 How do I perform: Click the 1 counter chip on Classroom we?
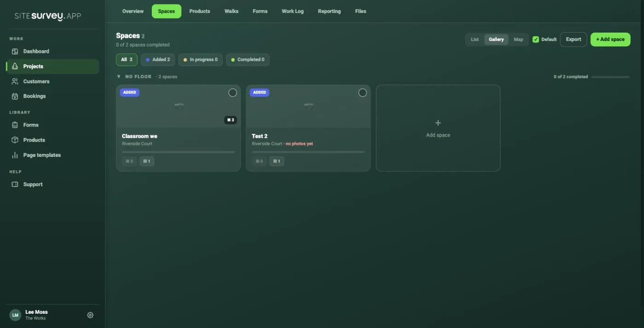point(147,161)
